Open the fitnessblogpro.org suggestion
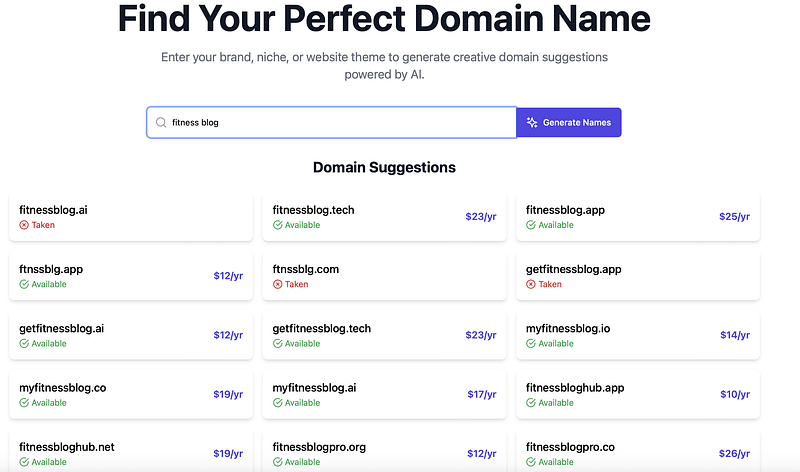This screenshot has height=472, width=800. 383,452
